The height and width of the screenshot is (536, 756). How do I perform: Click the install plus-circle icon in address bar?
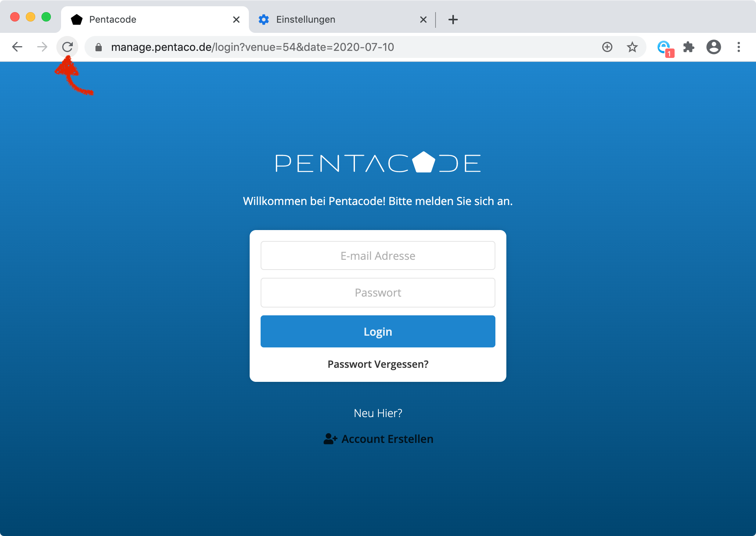click(607, 47)
